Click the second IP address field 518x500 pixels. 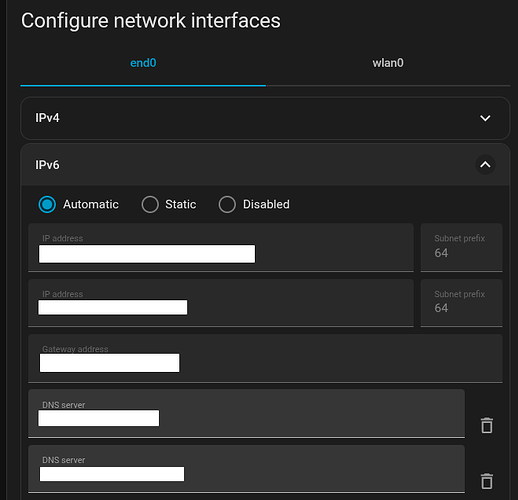click(221, 303)
